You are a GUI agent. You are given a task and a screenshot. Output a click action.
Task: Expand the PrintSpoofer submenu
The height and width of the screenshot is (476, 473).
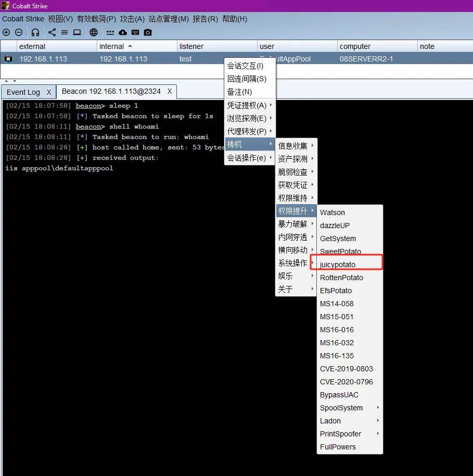350,434
